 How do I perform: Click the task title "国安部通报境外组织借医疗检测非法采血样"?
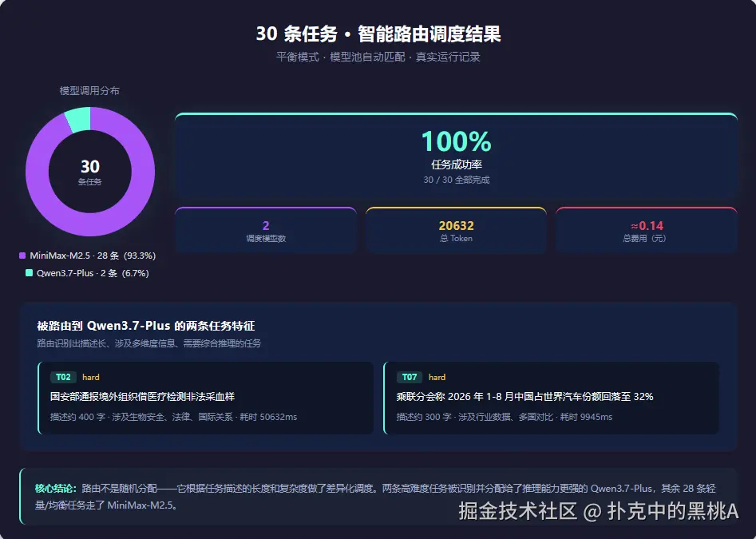[142, 397]
